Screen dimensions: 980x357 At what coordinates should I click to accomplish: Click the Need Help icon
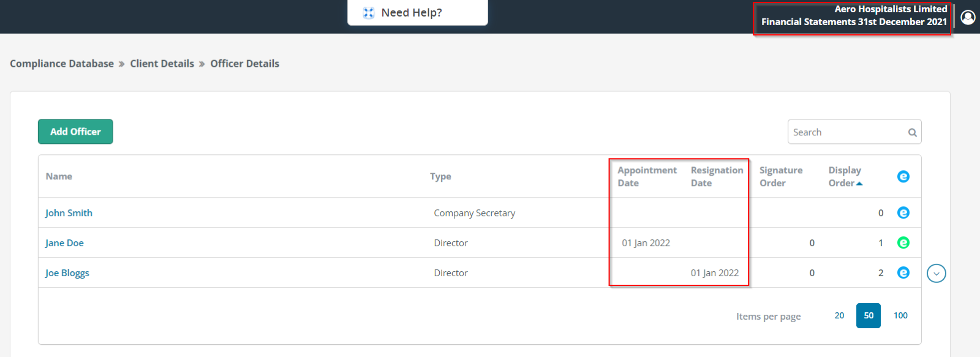pos(368,13)
